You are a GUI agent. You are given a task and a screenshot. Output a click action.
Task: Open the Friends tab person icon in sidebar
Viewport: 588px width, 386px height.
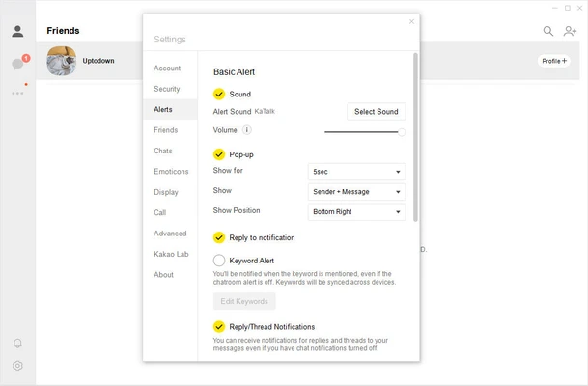pyautogui.click(x=17, y=31)
